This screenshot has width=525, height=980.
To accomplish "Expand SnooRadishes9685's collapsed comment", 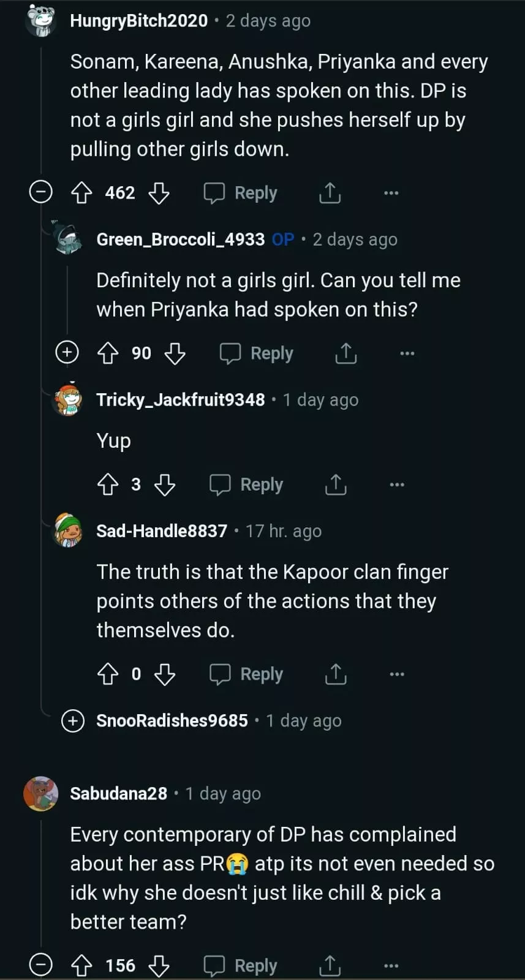I will pyautogui.click(x=73, y=721).
